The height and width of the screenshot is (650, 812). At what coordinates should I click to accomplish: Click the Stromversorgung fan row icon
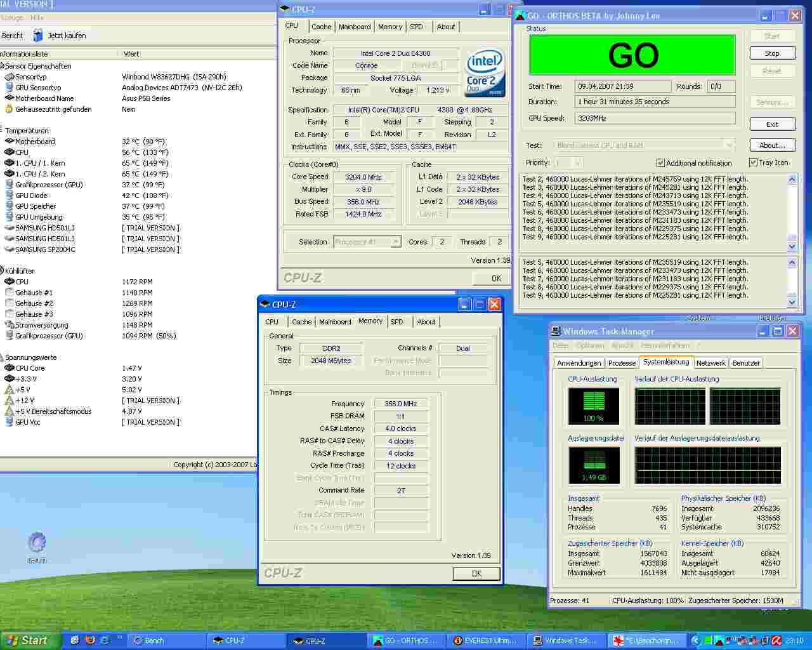click(9, 325)
